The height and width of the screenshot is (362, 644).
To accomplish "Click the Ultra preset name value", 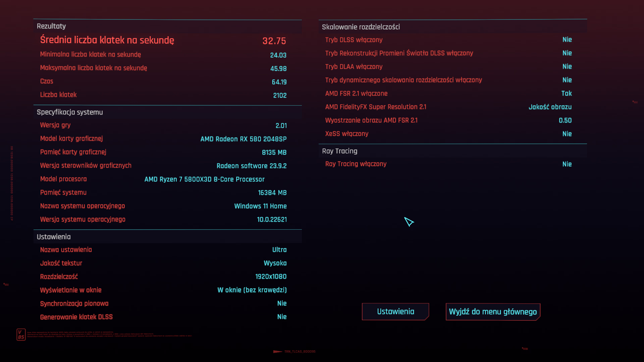I will point(279,250).
